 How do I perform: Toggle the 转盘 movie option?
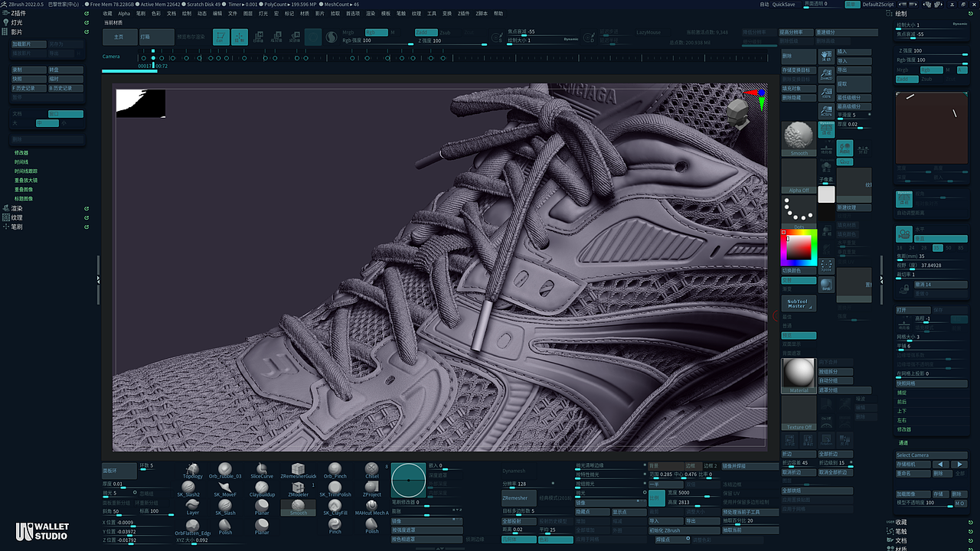coord(66,70)
